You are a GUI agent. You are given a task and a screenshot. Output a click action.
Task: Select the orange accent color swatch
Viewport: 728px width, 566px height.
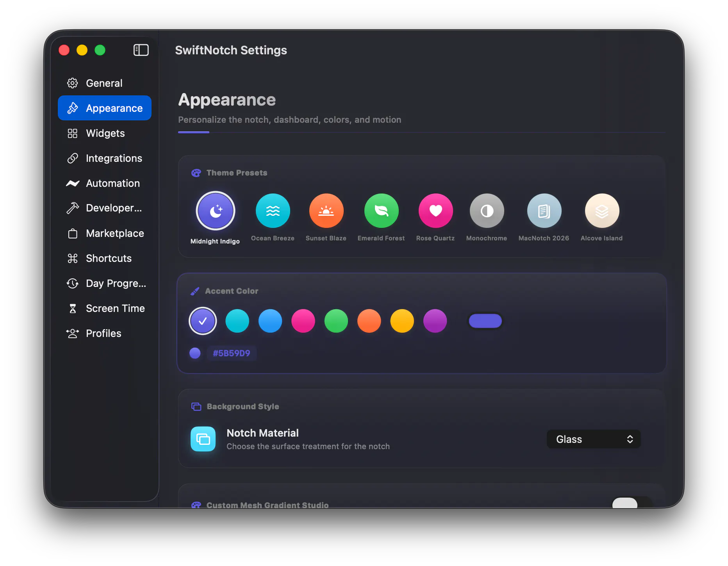369,321
